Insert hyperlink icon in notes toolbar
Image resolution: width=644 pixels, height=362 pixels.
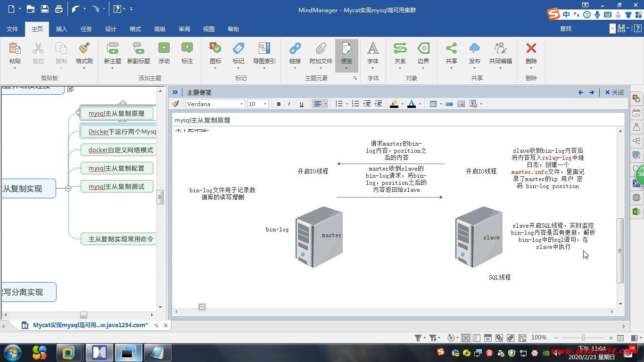point(449,104)
